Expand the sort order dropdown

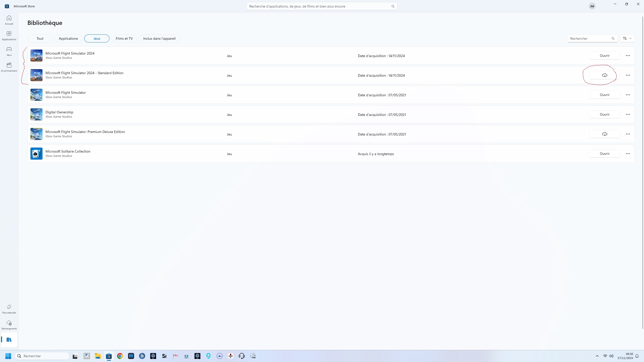point(627,38)
